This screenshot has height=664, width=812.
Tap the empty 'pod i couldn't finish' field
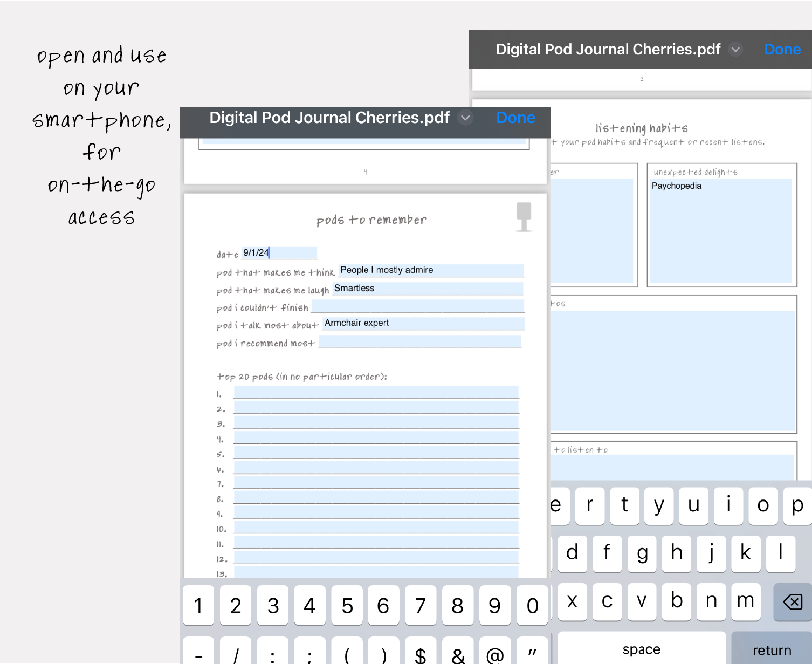pos(417,306)
